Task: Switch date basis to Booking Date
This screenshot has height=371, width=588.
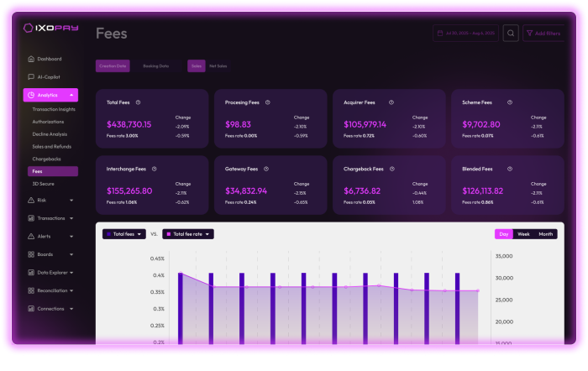Action: point(155,65)
